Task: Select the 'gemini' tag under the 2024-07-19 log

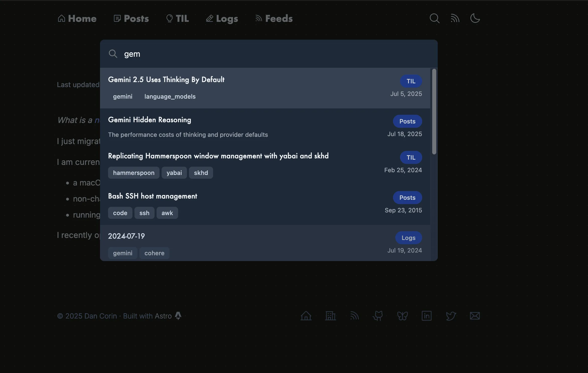Action: point(123,253)
